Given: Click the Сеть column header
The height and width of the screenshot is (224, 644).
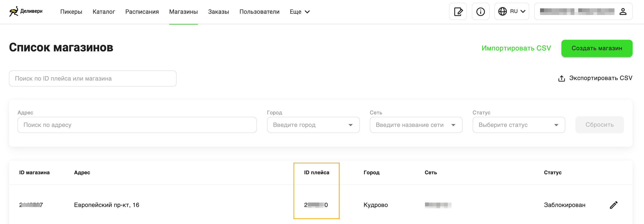Looking at the screenshot, I should 430,172.
